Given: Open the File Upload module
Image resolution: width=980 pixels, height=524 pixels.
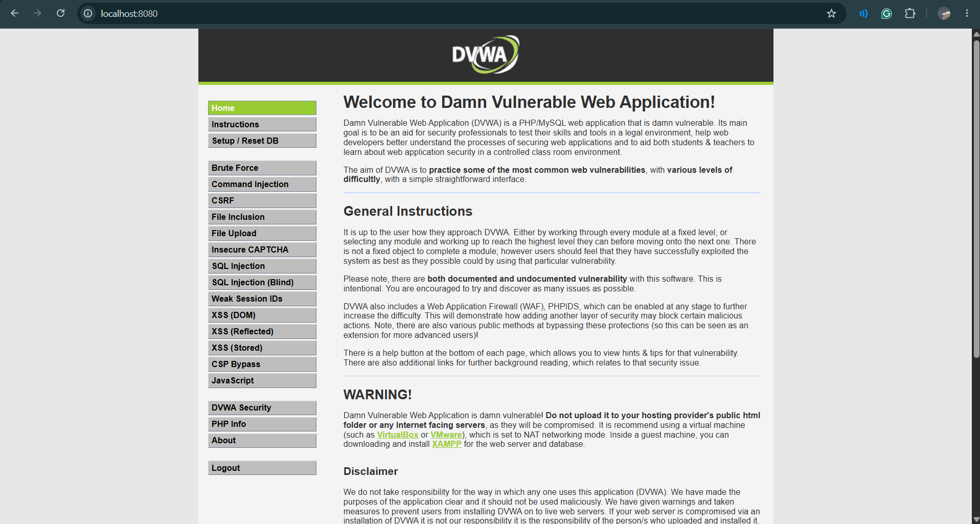Looking at the screenshot, I should 262,233.
